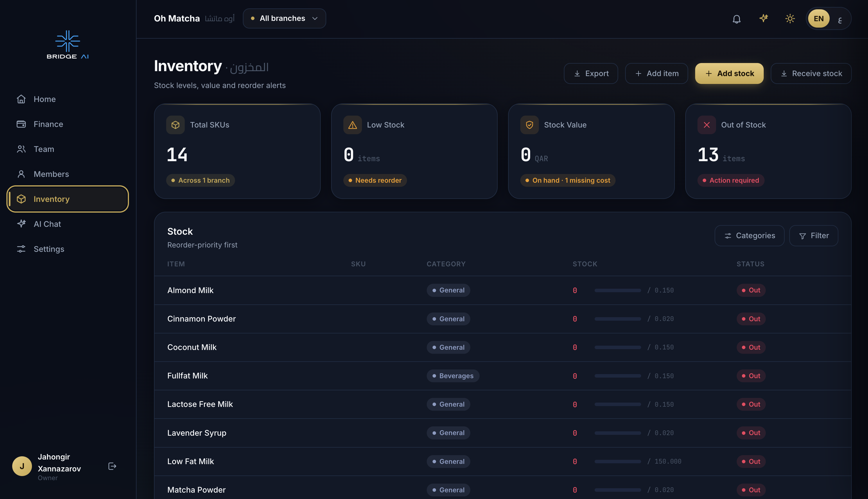Open the Low Fat Milk item
Viewport: 868px width, 499px height.
(503, 461)
